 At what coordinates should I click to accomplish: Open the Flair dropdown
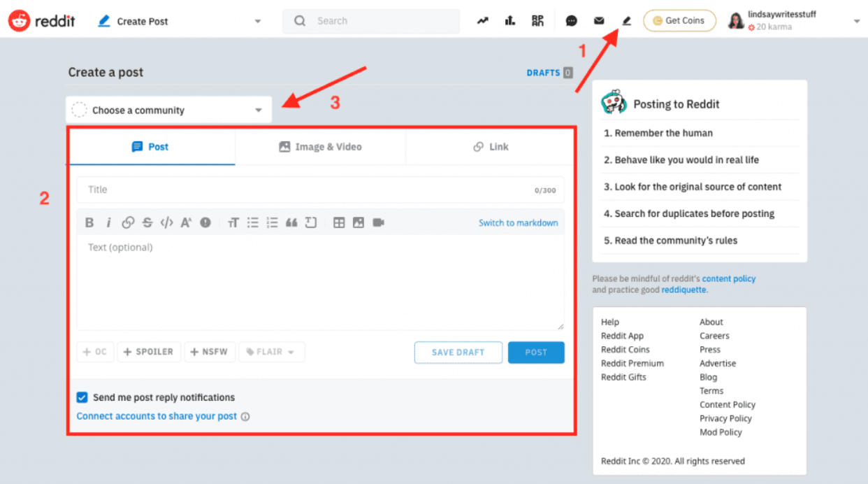click(x=272, y=352)
